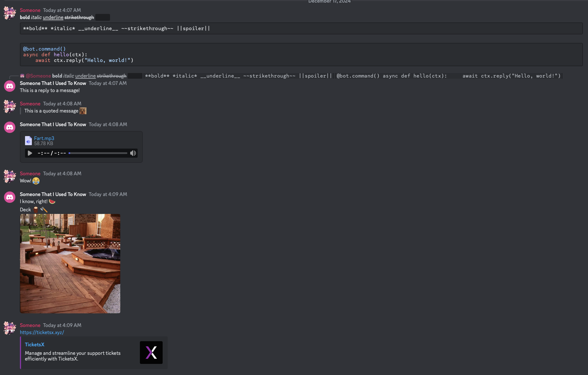Click the cat emoji in quoted message
Image resolution: width=588 pixels, height=375 pixels.
point(83,111)
